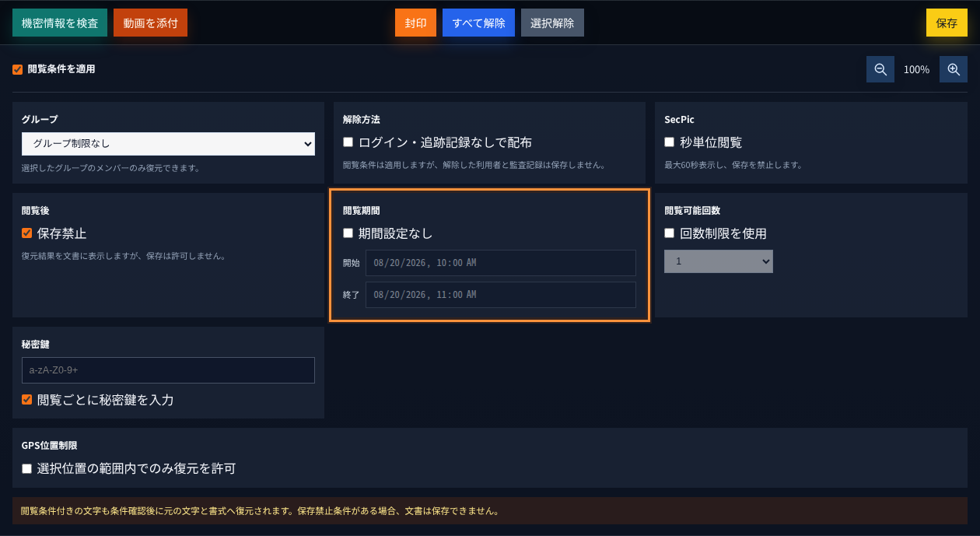Open the グループ制限なし dropdown
Viewport: 980px width, 536px height.
coord(168,144)
